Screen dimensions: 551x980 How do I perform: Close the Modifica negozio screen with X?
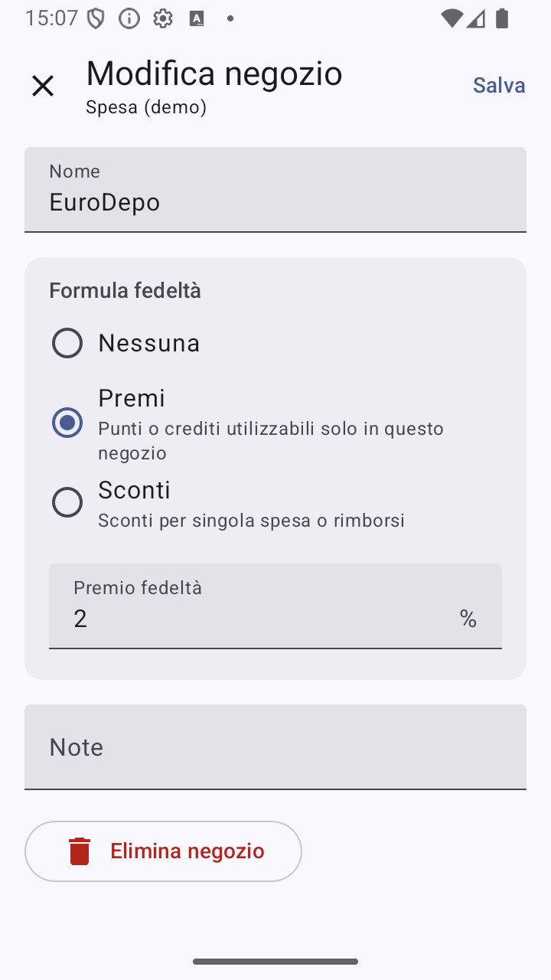pos(43,86)
